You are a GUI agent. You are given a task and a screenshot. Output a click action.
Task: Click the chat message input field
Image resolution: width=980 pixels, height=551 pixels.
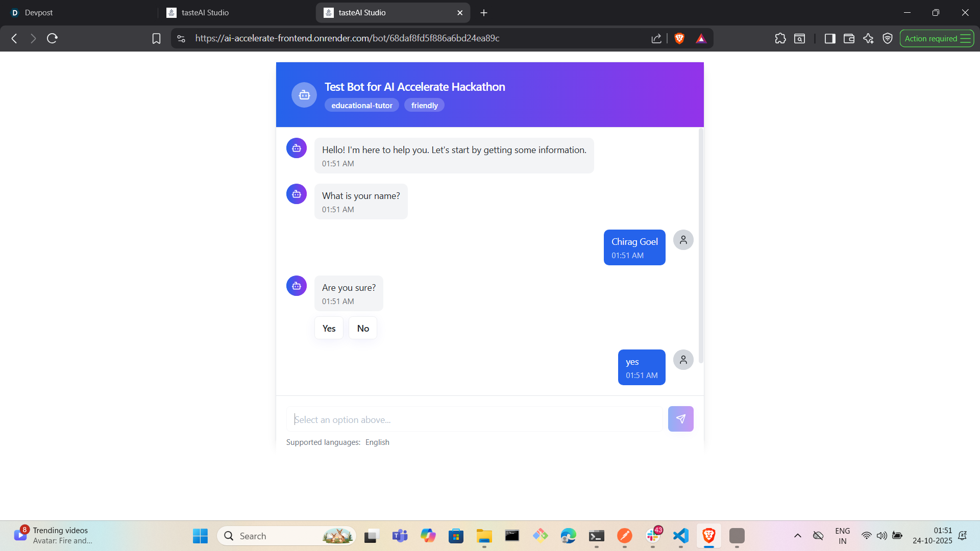(x=474, y=419)
